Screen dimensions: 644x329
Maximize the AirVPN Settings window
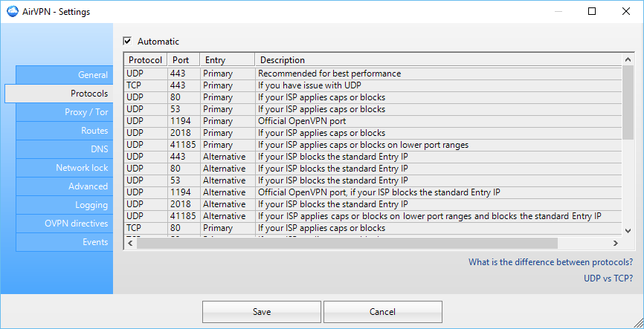tap(592, 11)
